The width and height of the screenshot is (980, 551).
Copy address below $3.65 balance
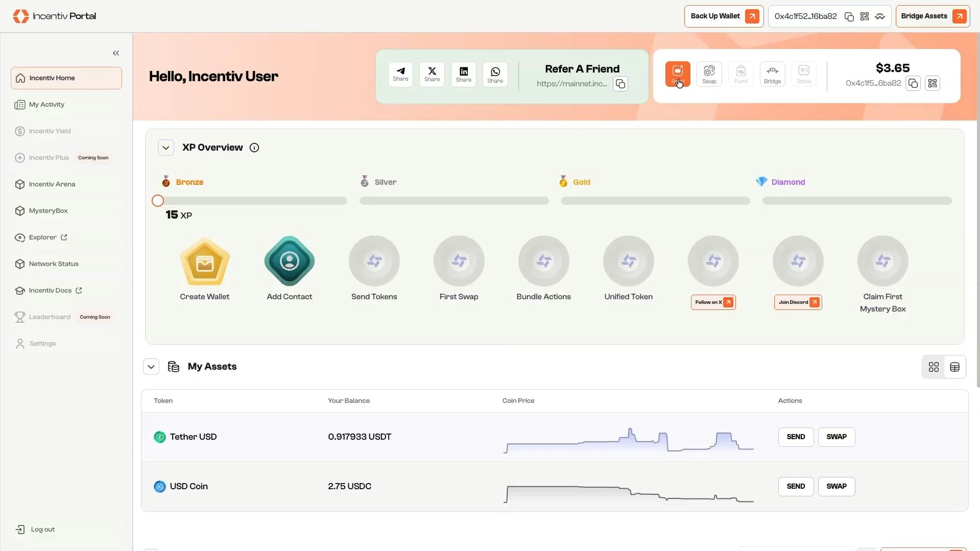pos(913,83)
